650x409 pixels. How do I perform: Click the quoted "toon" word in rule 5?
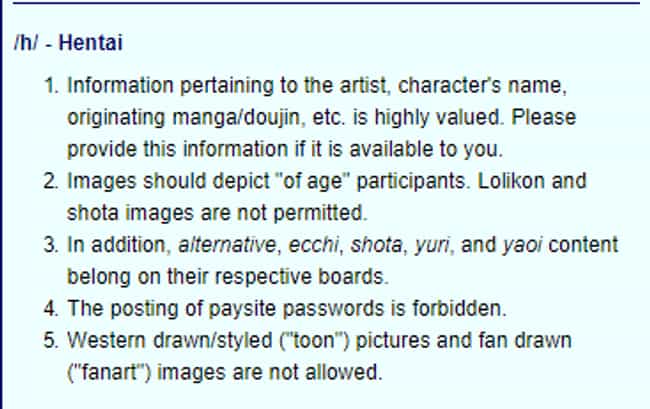(x=314, y=341)
